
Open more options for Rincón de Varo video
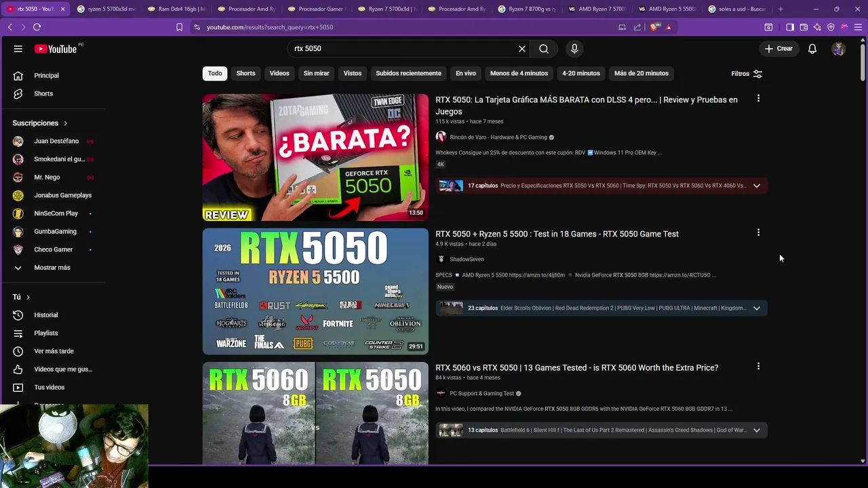pos(758,99)
